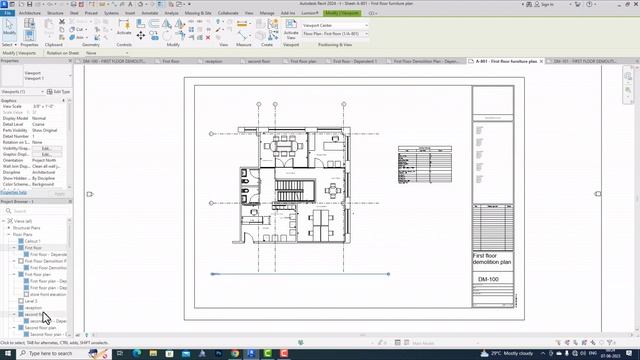
Task: Open the File tab
Action: (x=8, y=13)
